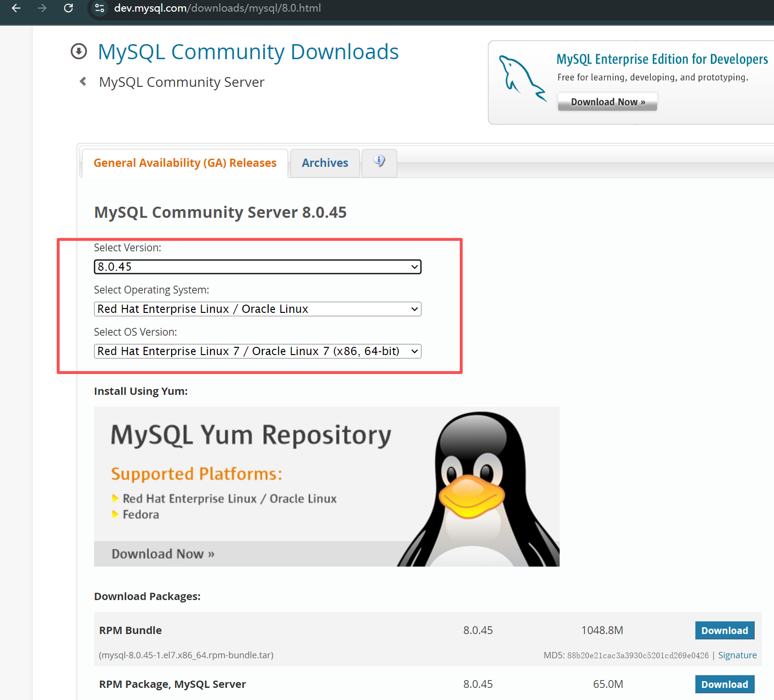
Task: Download the RPM Bundle package
Action: [x=725, y=631]
